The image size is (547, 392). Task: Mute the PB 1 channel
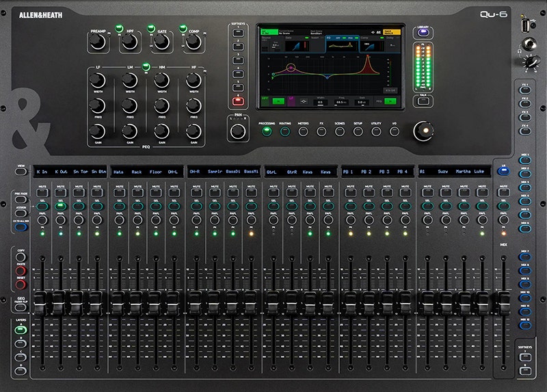(351, 192)
